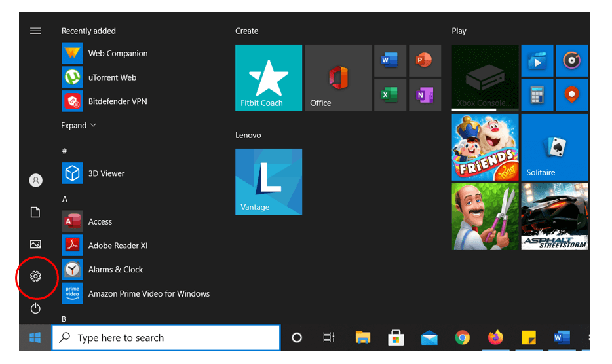This screenshot has width=612, height=364.
Task: Open Firefox from taskbar
Action: click(x=495, y=337)
